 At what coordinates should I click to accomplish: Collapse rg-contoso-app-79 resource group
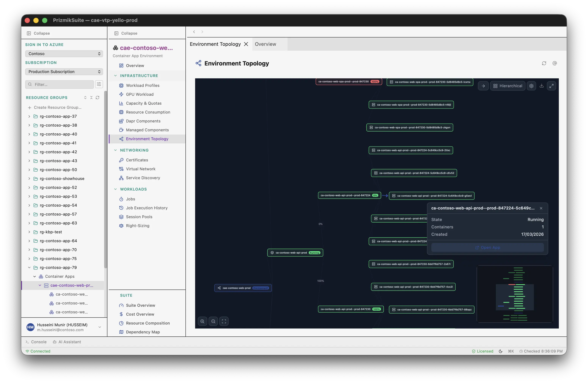click(29, 268)
